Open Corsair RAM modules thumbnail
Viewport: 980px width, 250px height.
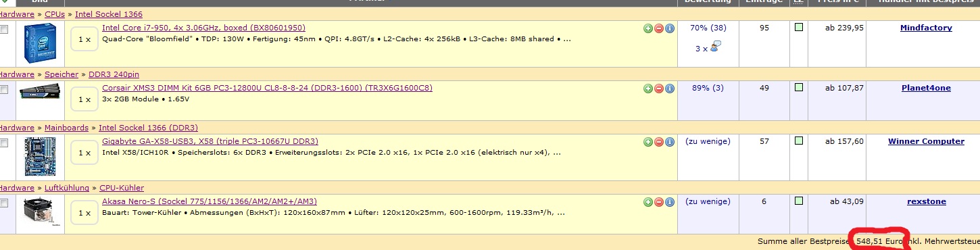(40, 91)
